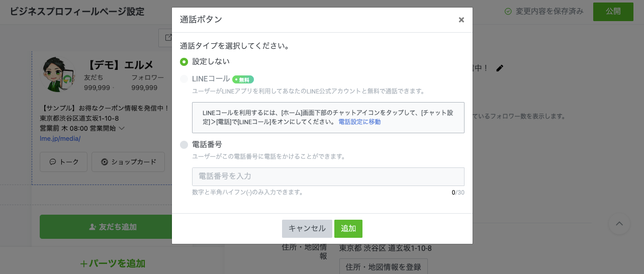Open the lme.jp/media/ link
The height and width of the screenshot is (274, 644).
pyautogui.click(x=60, y=138)
